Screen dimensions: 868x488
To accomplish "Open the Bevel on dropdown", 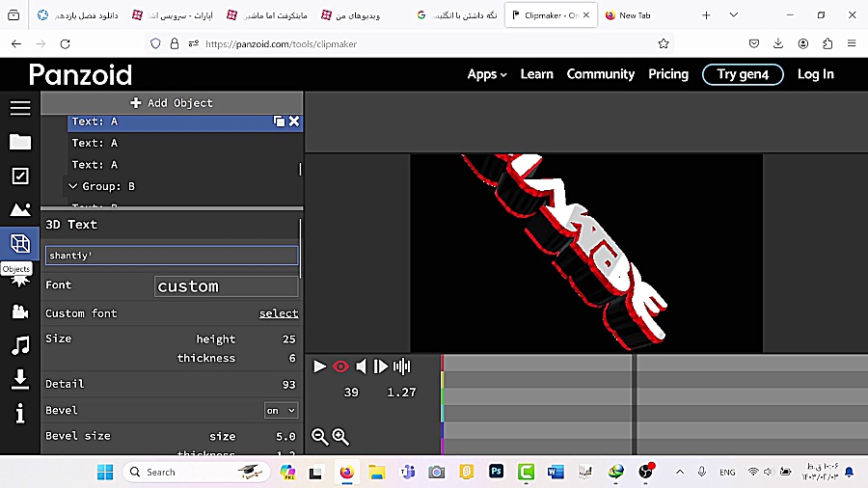I will click(282, 411).
